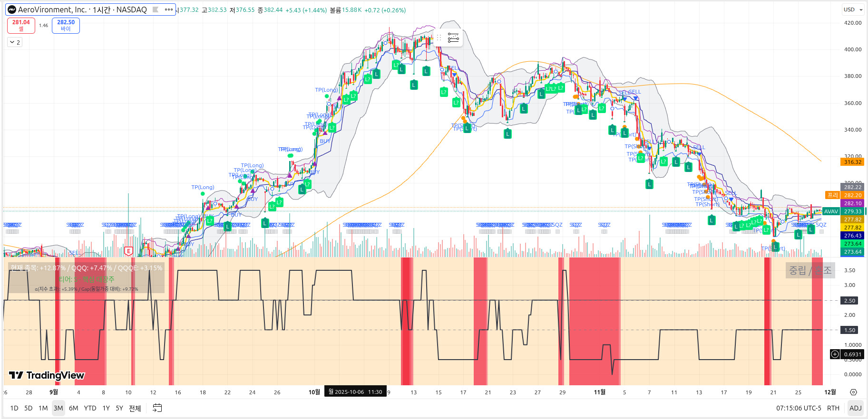Viewport: 868px width, 419px height.
Task: Open the AeroVironment symbol search title
Action: [x=82, y=10]
